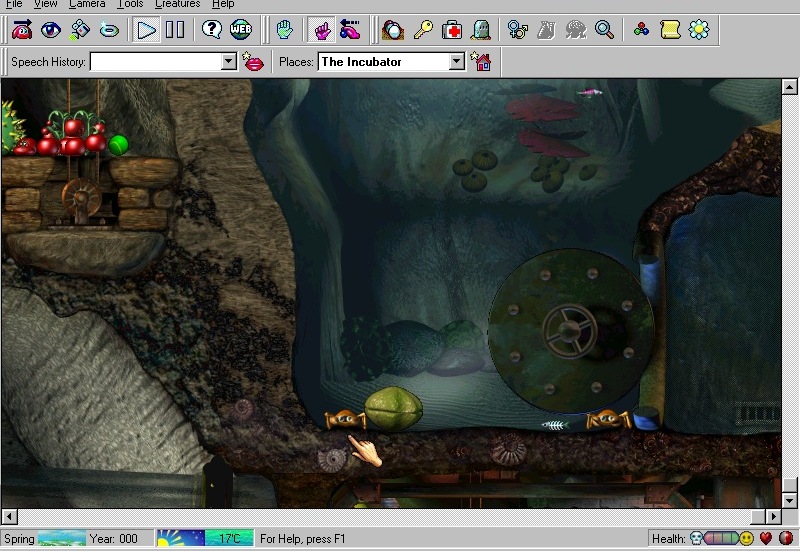Toggle the pink pointing hand tool
Image resolution: width=800 pixels, height=551 pixels.
[322, 30]
